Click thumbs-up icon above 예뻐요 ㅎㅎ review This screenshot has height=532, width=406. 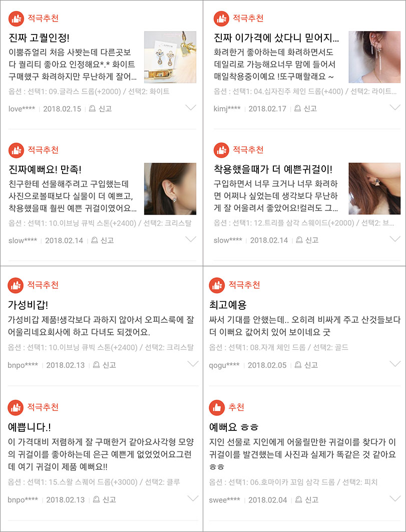pos(217,408)
